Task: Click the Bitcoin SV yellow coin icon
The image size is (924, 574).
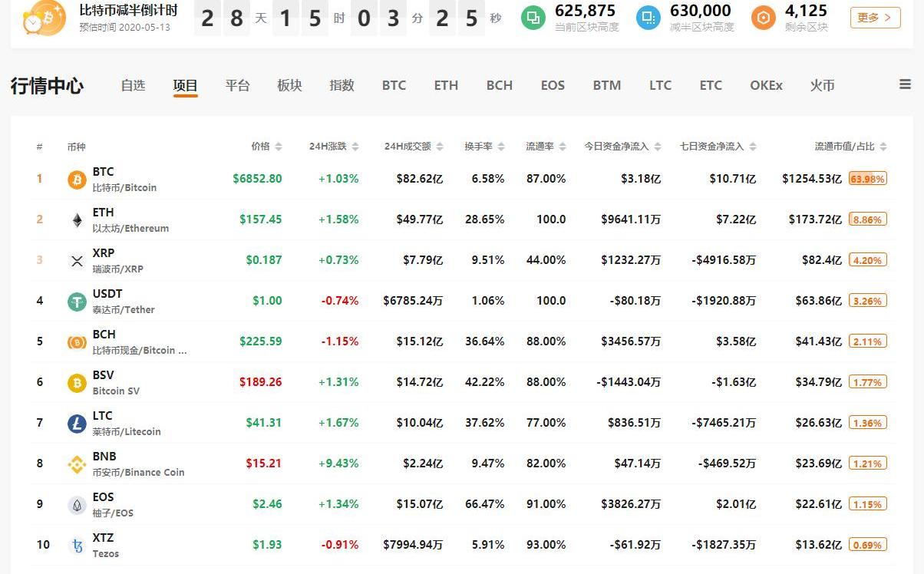Action: (x=77, y=383)
